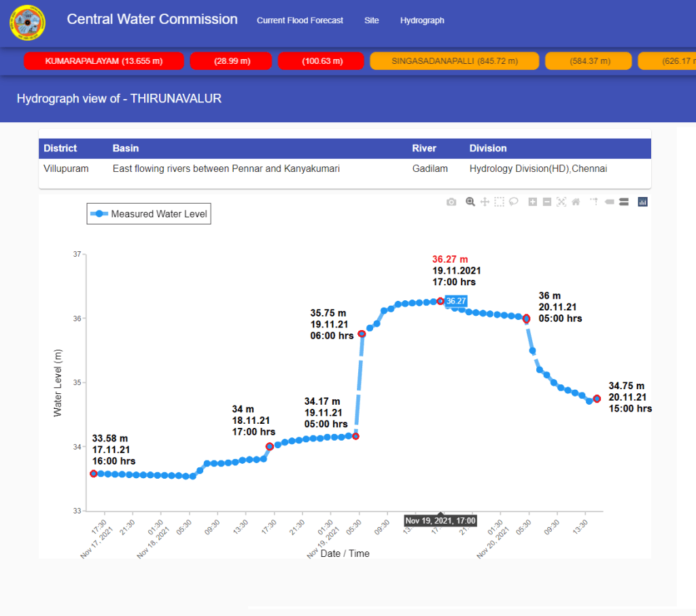Viewport: 696px width, 616px height.
Task: Open the Plotly logo link icon
Action: click(x=642, y=202)
